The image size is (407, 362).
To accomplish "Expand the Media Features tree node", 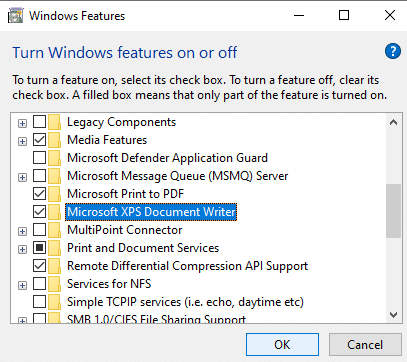I will [22, 142].
